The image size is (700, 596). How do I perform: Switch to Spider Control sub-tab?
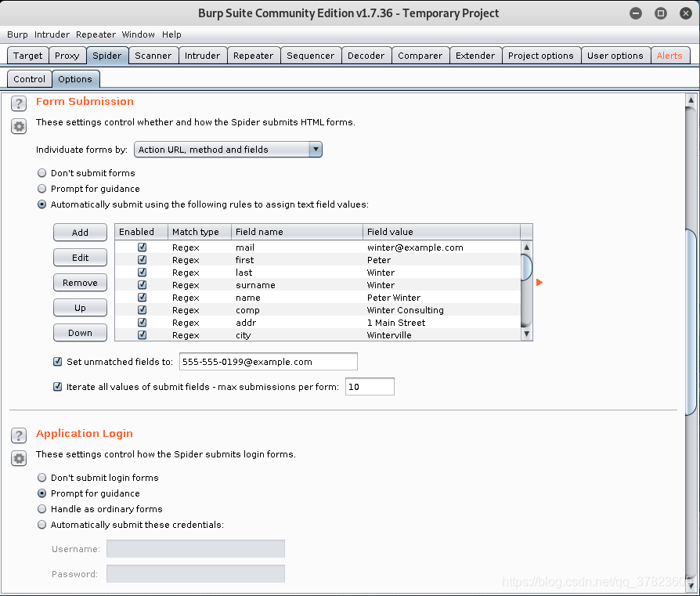30,79
